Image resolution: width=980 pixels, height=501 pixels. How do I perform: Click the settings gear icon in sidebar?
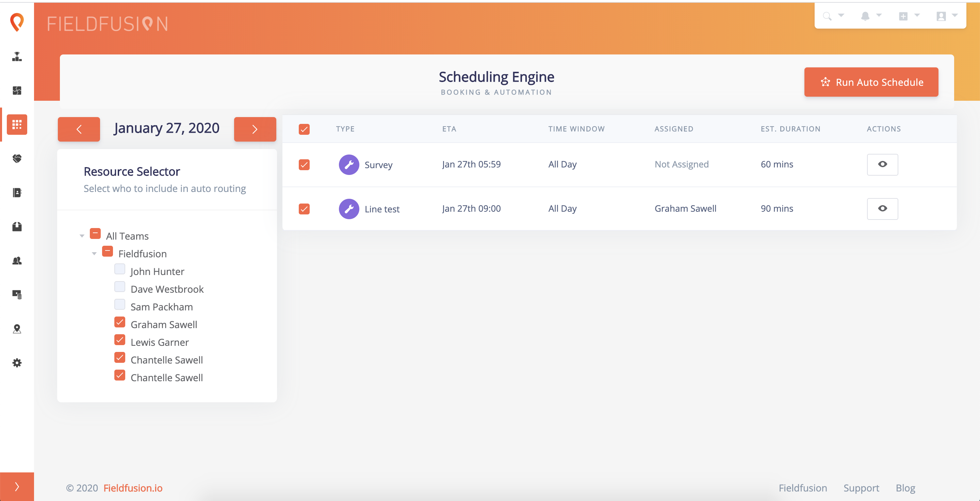tap(17, 362)
